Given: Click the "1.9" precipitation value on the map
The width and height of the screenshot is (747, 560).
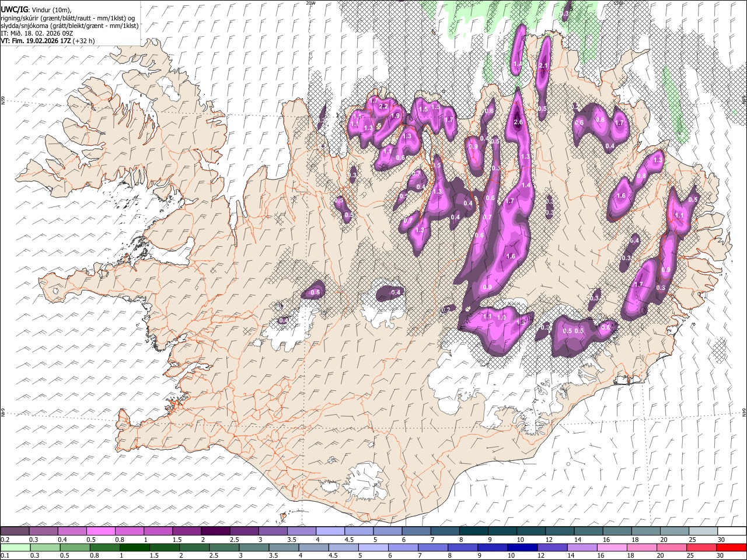Looking at the screenshot, I should tap(395, 116).
